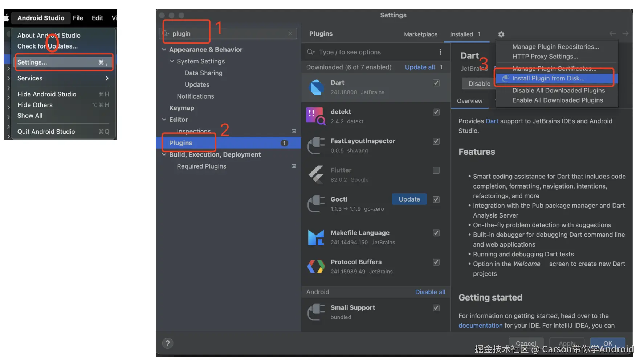Click the detekt plugin icon
644x364 pixels.
coord(316,116)
